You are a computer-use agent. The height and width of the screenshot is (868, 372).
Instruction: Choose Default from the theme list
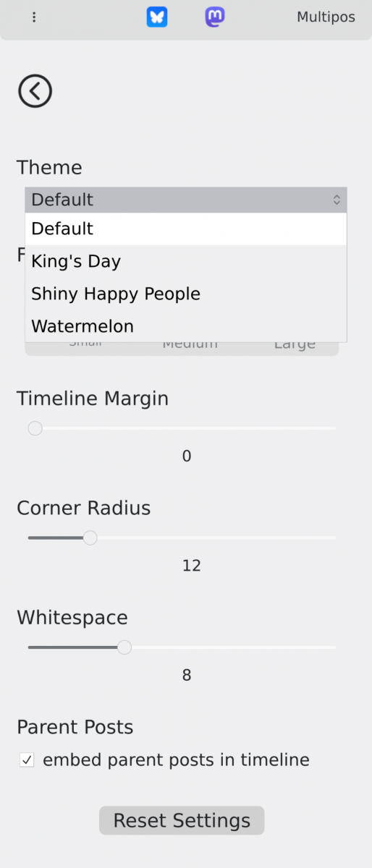pyautogui.click(x=186, y=229)
